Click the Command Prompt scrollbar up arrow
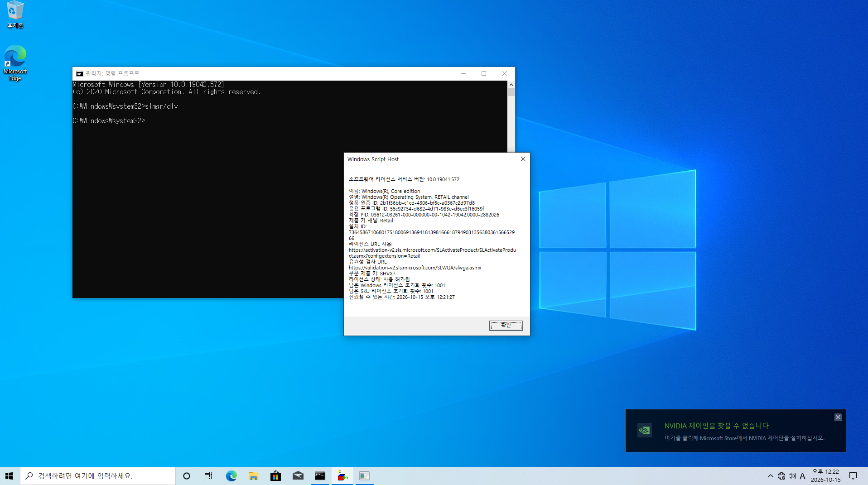The height and width of the screenshot is (485, 868). [511, 84]
